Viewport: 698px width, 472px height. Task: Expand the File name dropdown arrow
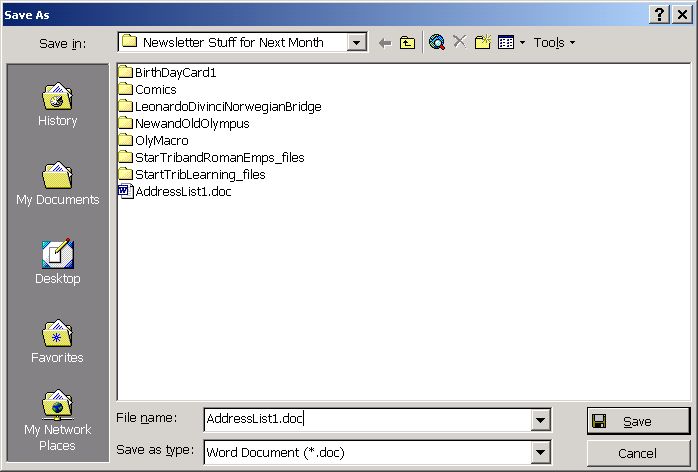541,421
